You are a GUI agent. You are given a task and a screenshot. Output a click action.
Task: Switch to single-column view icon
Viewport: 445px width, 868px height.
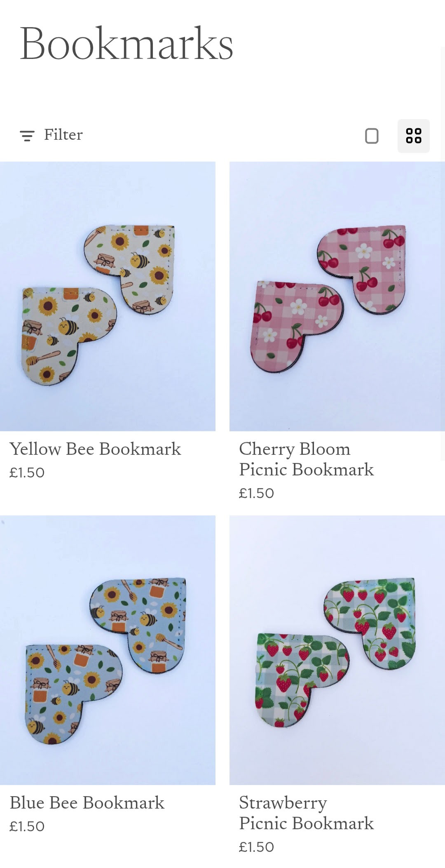[x=372, y=136]
